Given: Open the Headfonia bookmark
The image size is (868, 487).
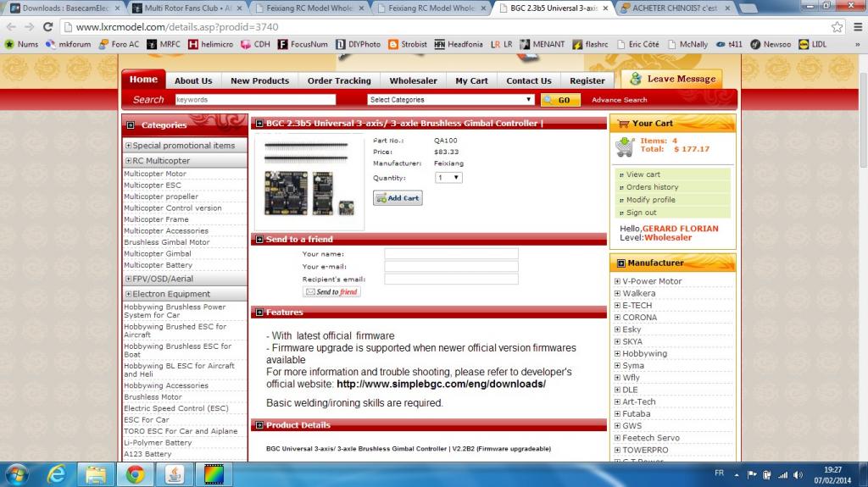Looking at the screenshot, I should point(459,44).
